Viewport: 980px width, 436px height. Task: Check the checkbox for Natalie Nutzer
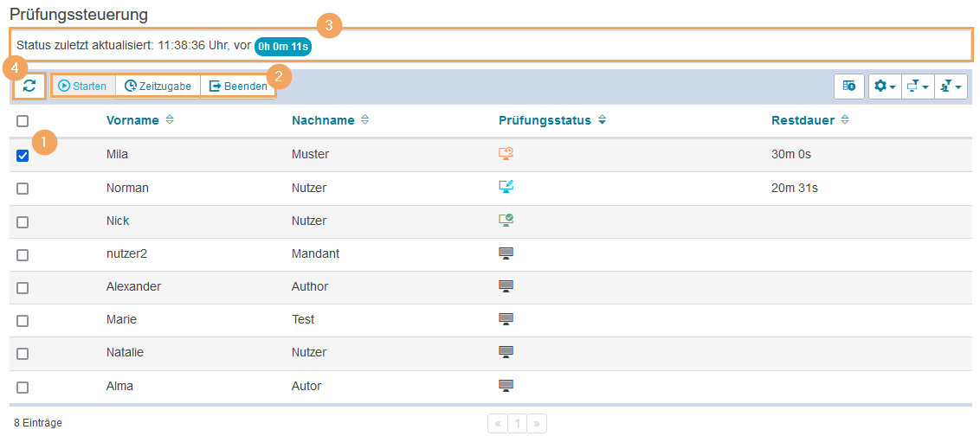(x=23, y=354)
